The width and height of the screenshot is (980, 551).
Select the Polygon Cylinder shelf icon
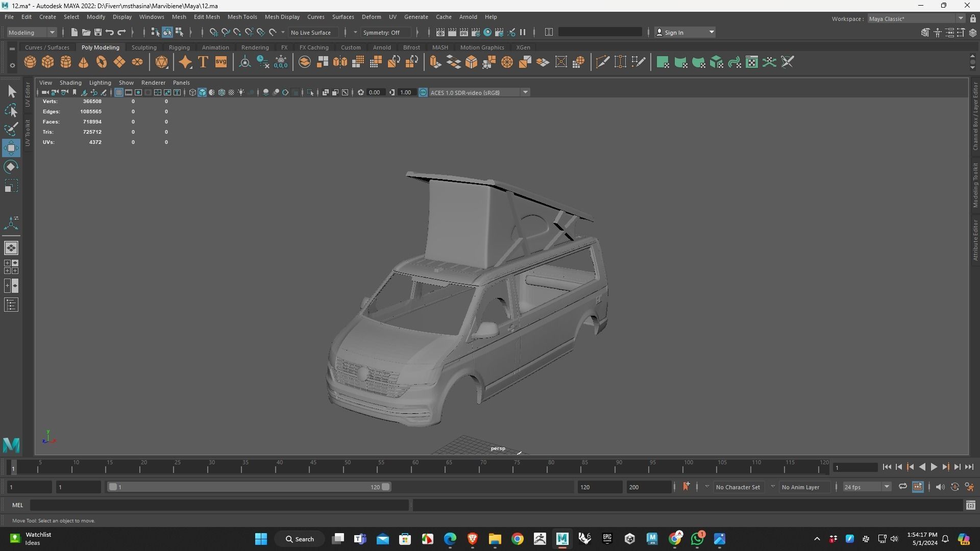(66, 62)
